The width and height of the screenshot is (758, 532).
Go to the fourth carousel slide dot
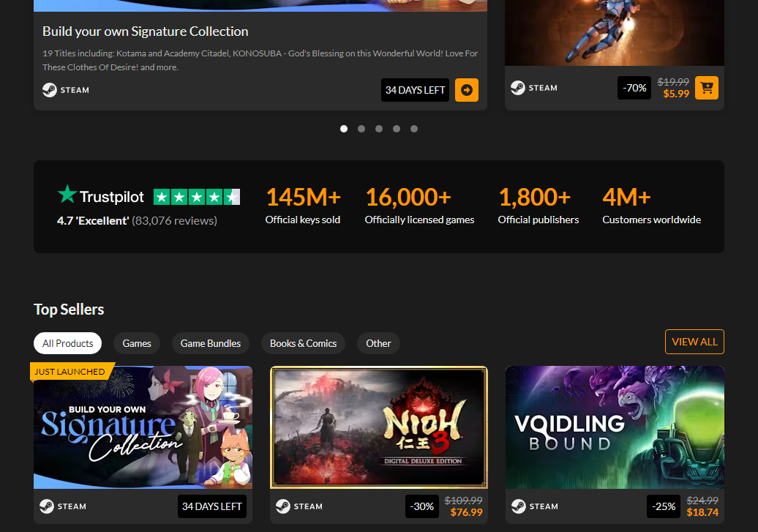397,129
